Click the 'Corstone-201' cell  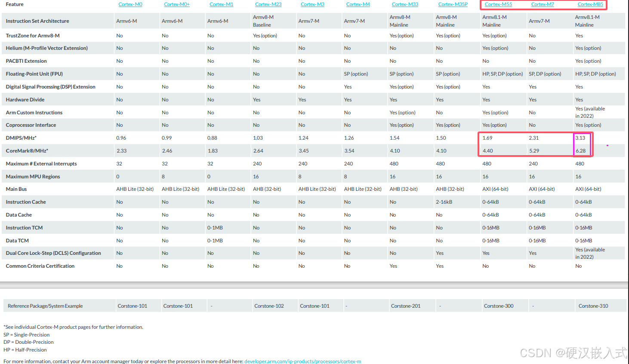[x=406, y=306]
